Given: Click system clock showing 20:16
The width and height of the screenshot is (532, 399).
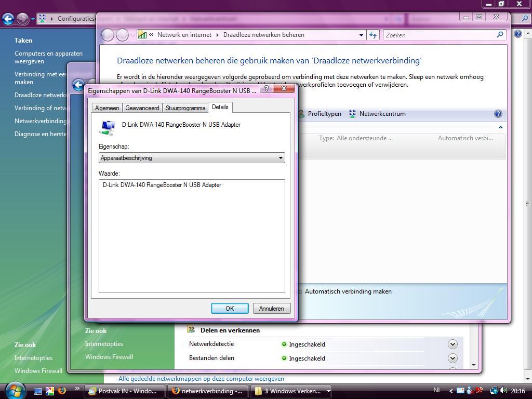Looking at the screenshot, I should (x=518, y=391).
